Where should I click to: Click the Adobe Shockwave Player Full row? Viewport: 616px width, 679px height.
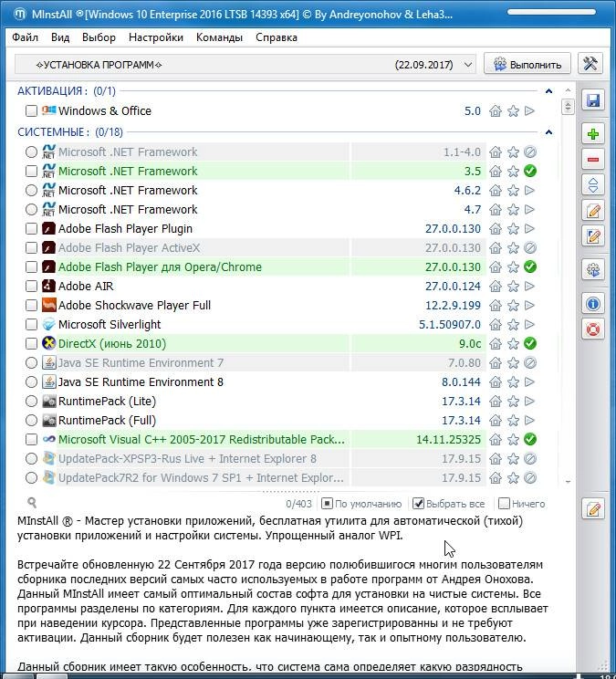[x=256, y=306]
